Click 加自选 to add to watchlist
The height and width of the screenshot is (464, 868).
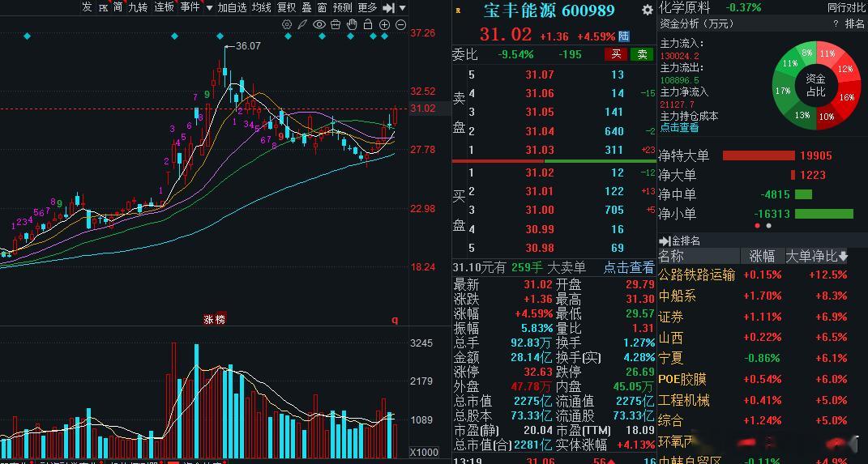point(232,7)
